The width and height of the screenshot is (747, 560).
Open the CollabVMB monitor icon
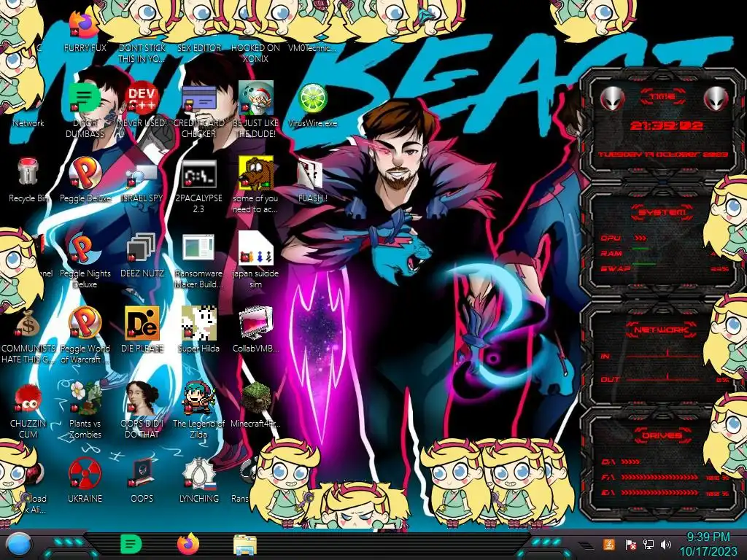[x=256, y=323]
